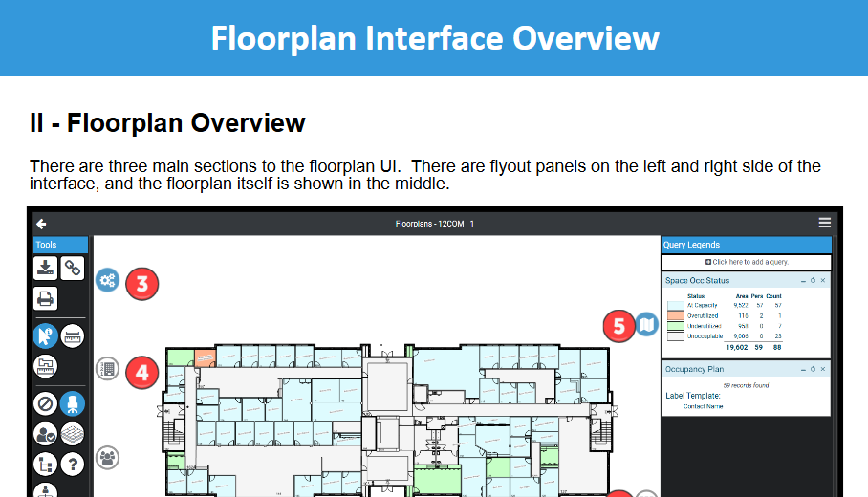Viewport: 868px width, 497px height.
Task: Go back using the top-left arrow
Action: [x=41, y=224]
